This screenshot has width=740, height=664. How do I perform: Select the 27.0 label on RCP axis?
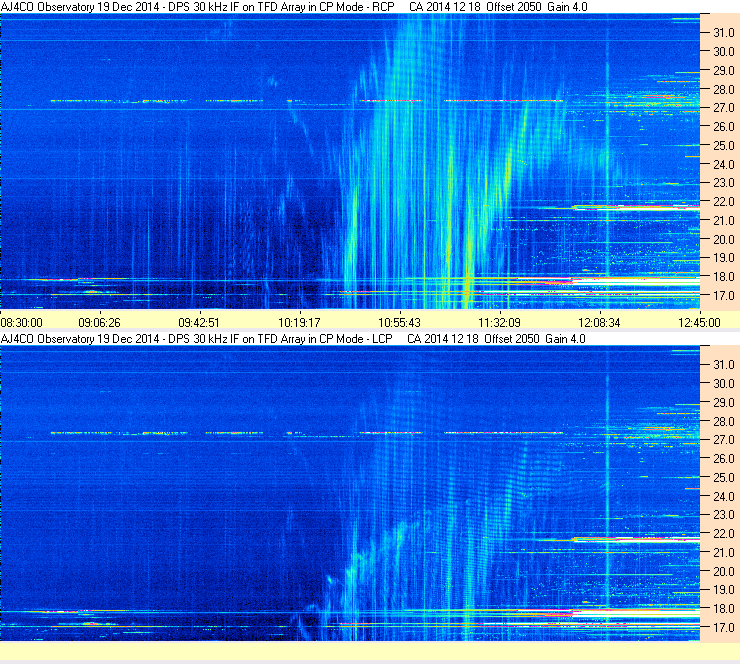pyautogui.click(x=724, y=108)
